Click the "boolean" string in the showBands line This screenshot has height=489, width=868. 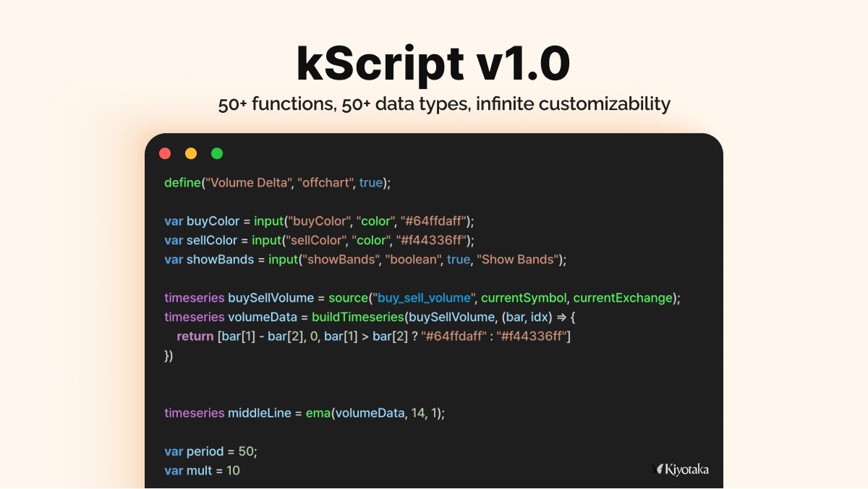[x=412, y=259]
